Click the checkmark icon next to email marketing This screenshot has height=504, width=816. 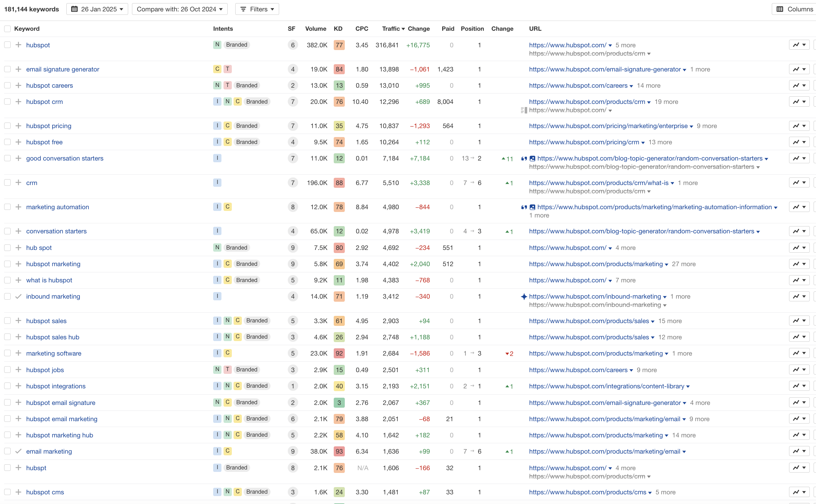click(x=19, y=451)
